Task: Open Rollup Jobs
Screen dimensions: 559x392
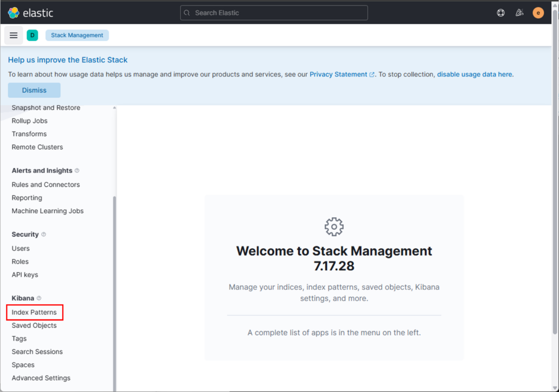Action: click(x=29, y=121)
